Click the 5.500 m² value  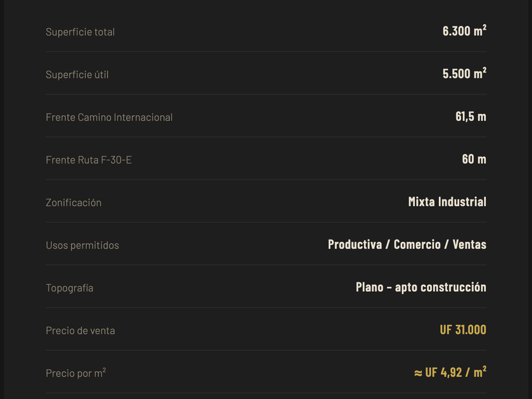[x=464, y=73]
